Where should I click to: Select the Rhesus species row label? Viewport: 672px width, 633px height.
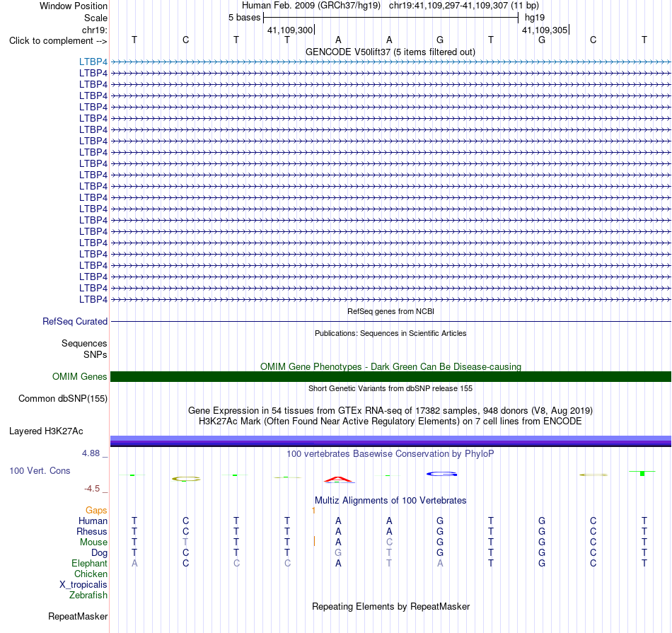tap(92, 531)
